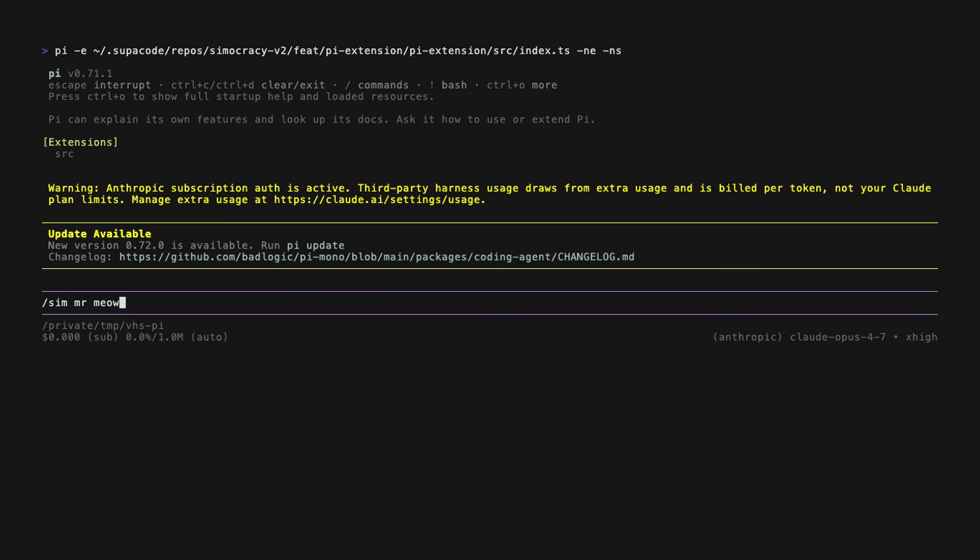Click the bold 'pi' name beside version
The image size is (980, 560).
pos(55,73)
